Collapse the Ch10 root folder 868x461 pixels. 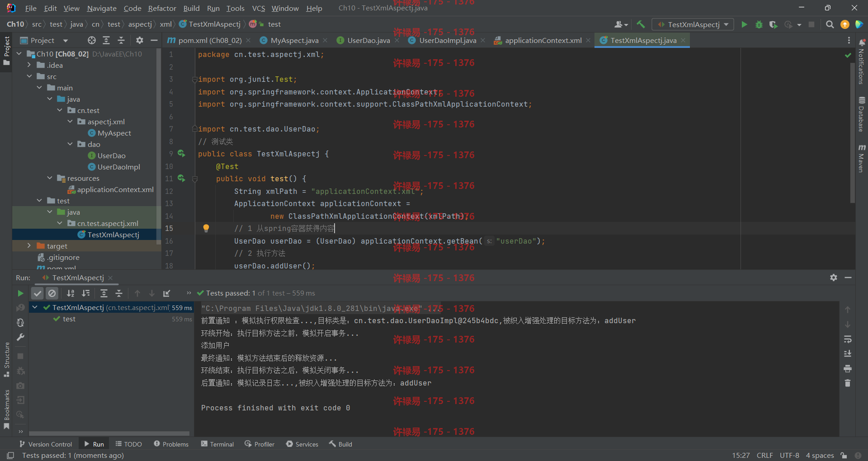coord(19,54)
